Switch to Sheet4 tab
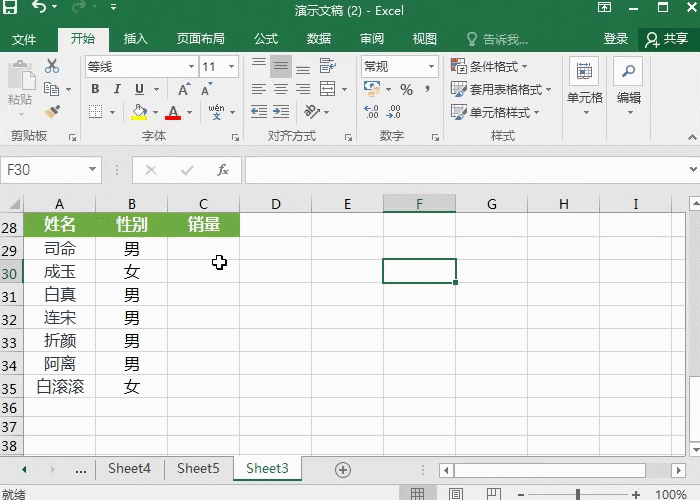 pos(129,468)
